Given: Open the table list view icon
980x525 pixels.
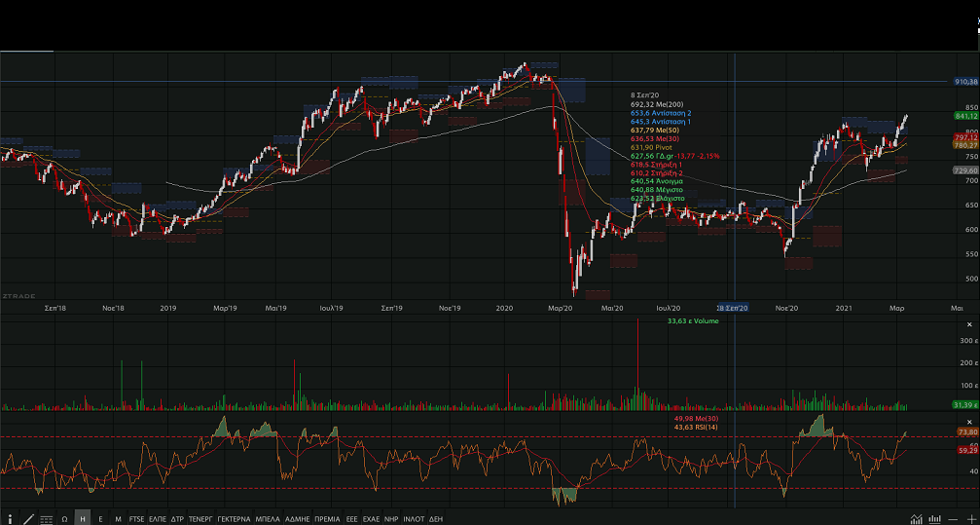Looking at the screenshot, I should tap(46, 518).
